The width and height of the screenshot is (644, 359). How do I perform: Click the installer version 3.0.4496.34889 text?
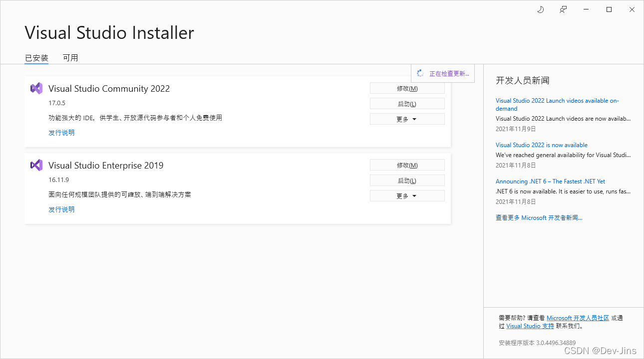pos(537,343)
